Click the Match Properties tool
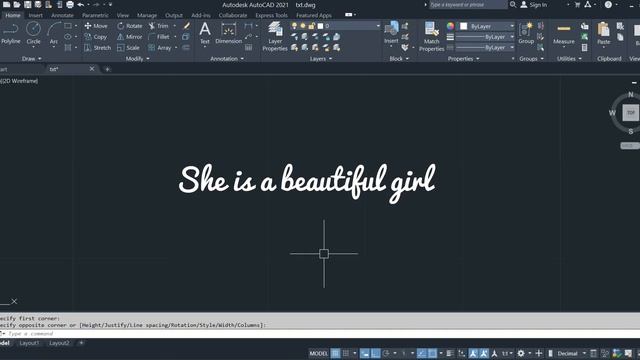This screenshot has height=360, width=640. [x=431, y=37]
